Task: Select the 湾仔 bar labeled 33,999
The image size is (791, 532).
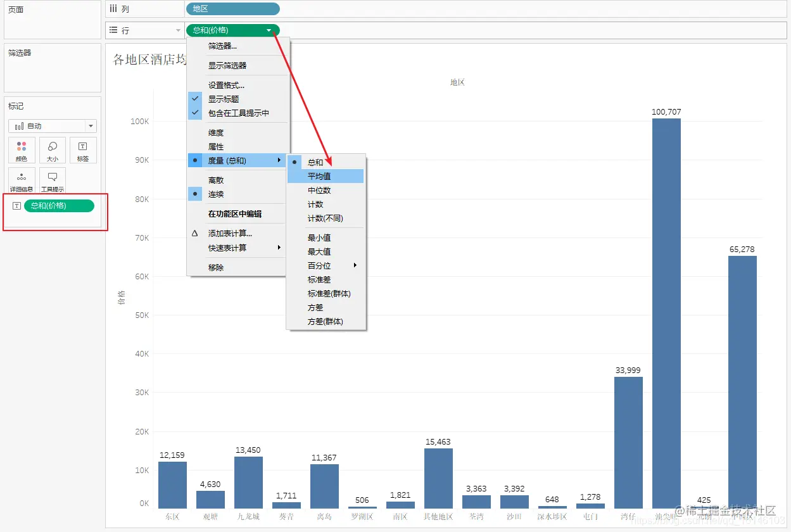Action: [628, 443]
